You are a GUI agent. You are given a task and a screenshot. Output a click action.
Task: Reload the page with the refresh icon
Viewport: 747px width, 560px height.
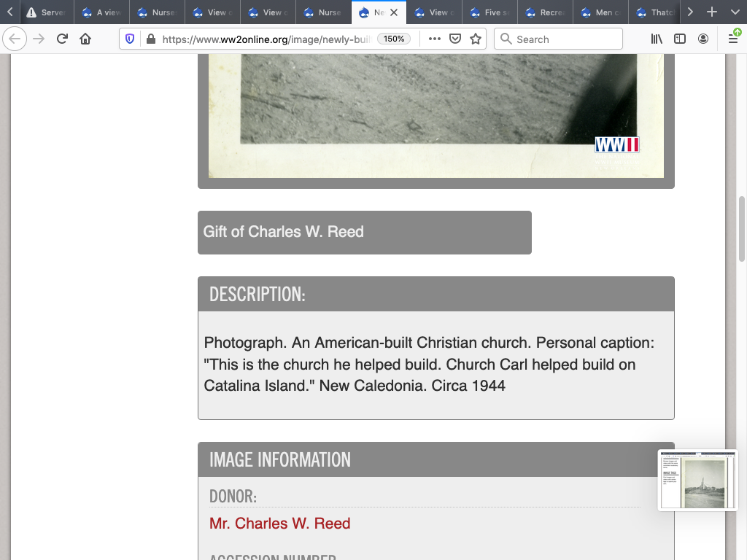(x=62, y=39)
